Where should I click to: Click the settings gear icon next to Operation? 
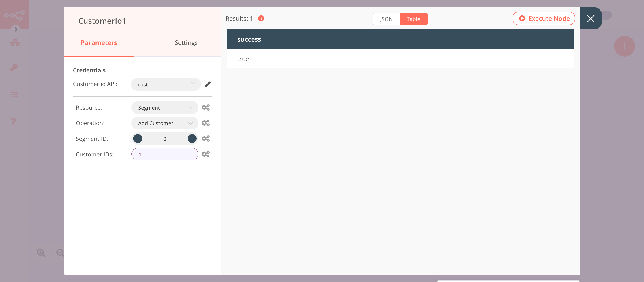click(x=205, y=123)
